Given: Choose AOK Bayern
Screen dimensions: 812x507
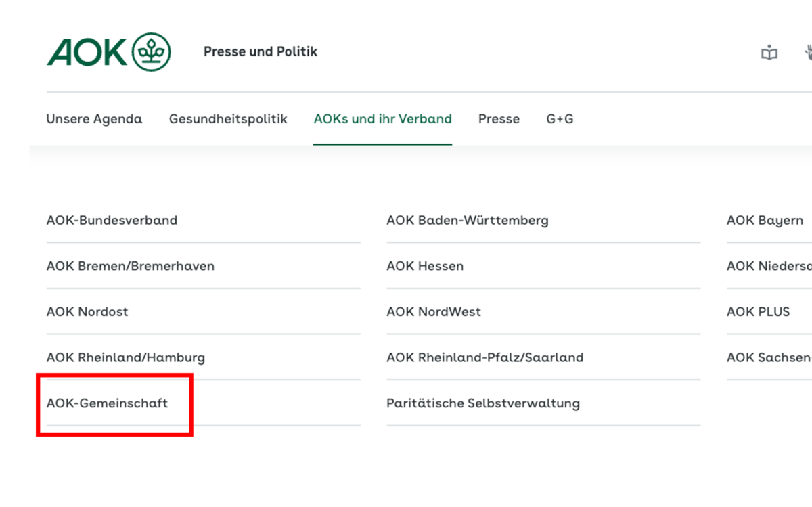Looking at the screenshot, I should [x=765, y=221].
